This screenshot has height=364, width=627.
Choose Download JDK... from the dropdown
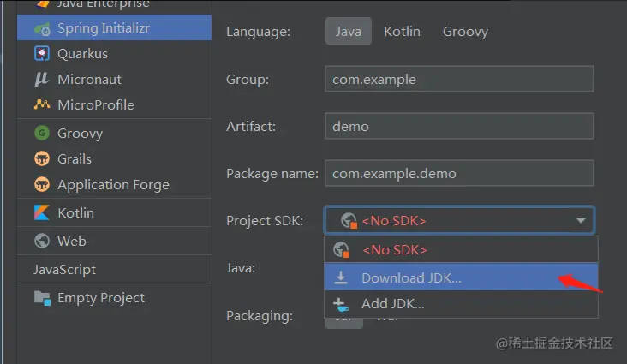(x=461, y=277)
